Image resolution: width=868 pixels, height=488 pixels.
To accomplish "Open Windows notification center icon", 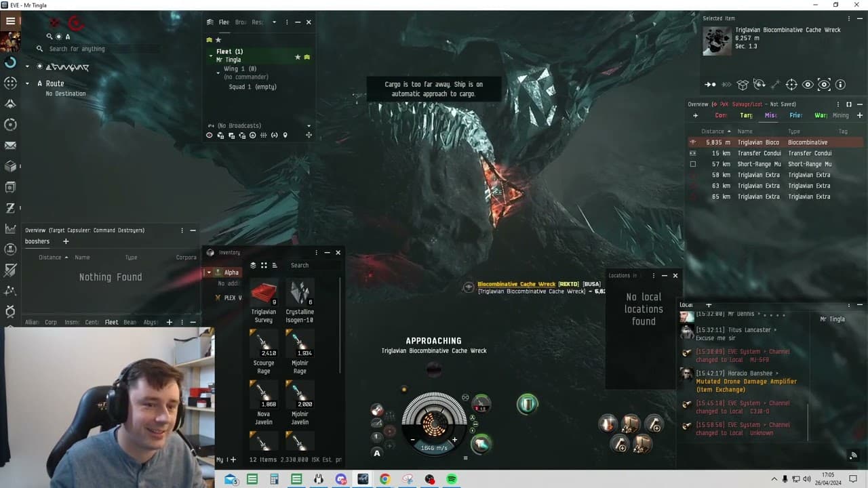I will [853, 479].
